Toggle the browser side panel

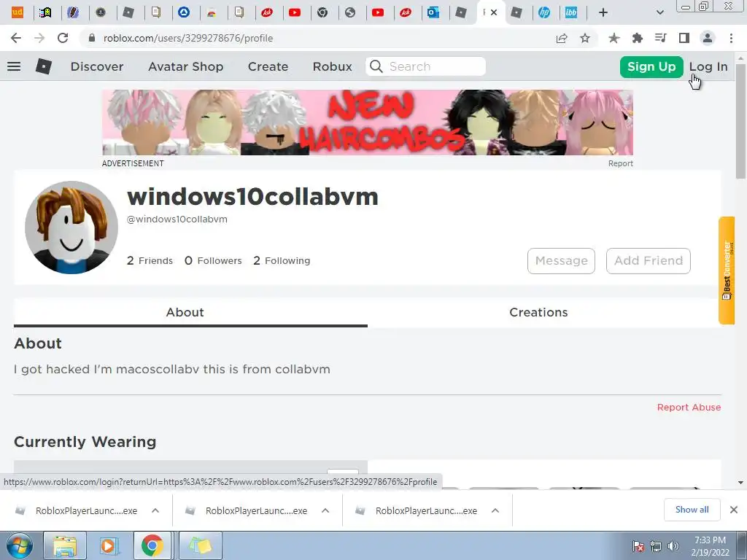(684, 38)
